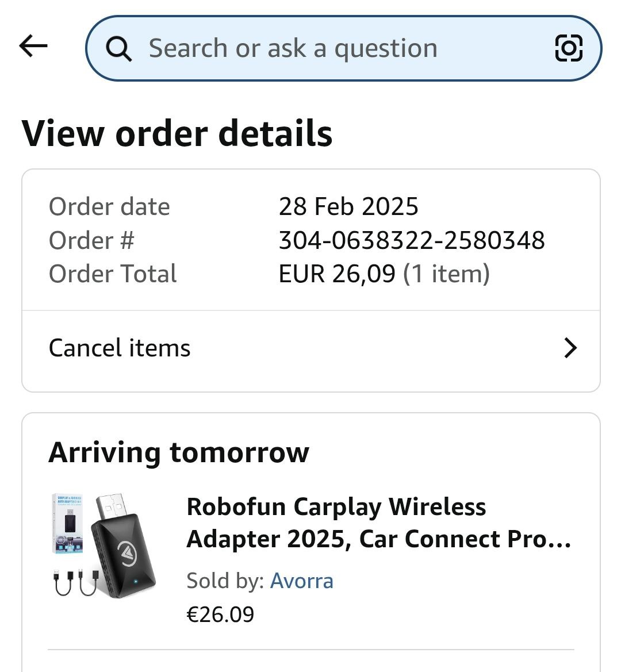Click the magnifying glass search icon
The image size is (621, 672).
coord(119,49)
